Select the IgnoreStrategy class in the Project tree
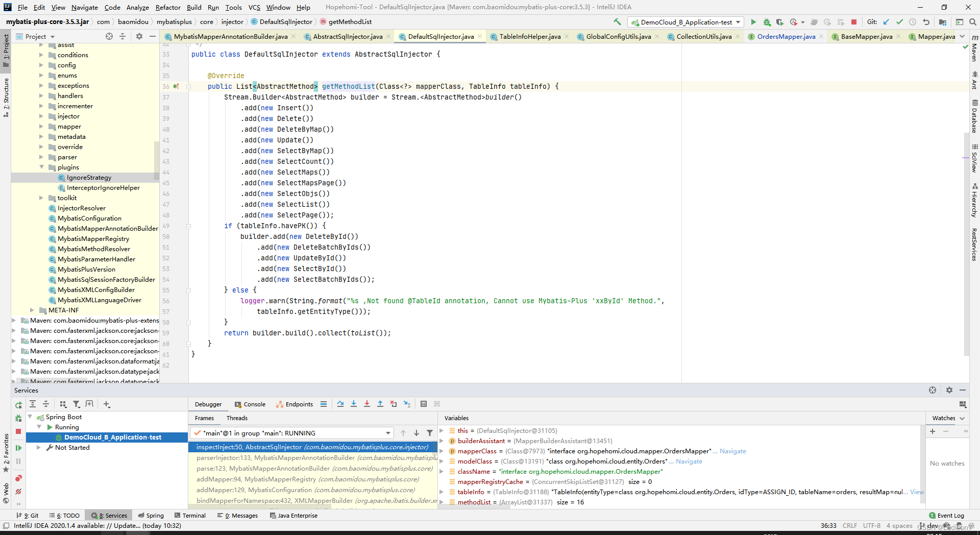980x535 pixels. click(89, 177)
